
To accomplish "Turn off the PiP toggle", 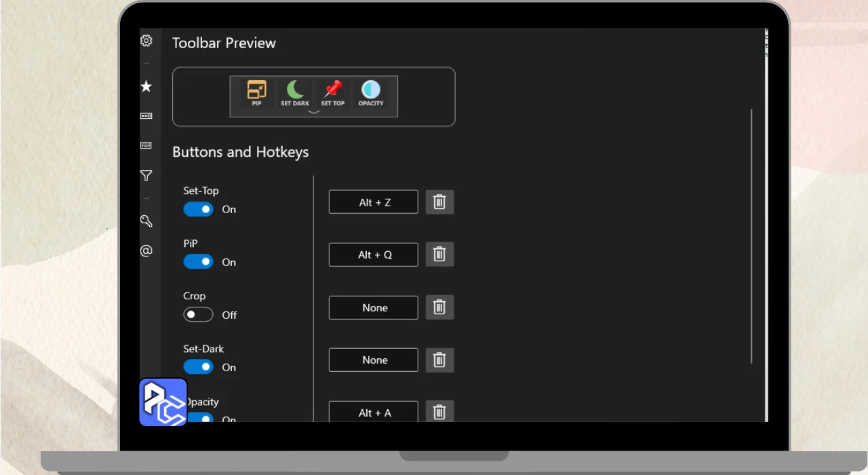I will pyautogui.click(x=198, y=262).
